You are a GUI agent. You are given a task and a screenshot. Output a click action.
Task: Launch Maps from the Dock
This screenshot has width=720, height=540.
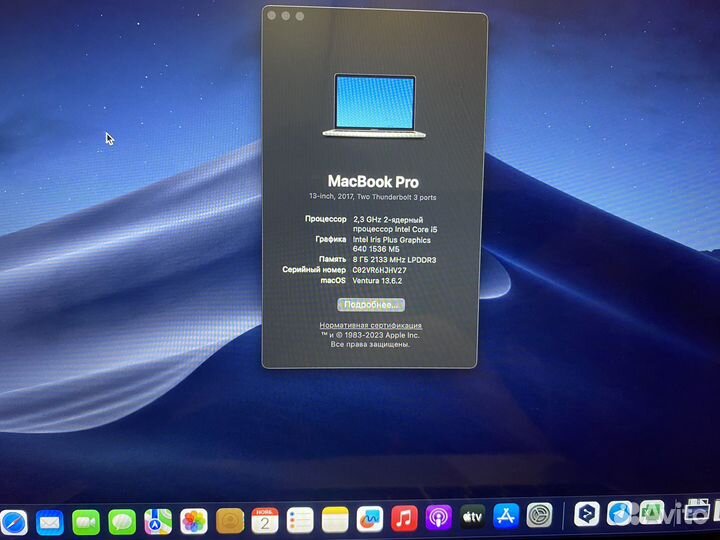tap(158, 521)
